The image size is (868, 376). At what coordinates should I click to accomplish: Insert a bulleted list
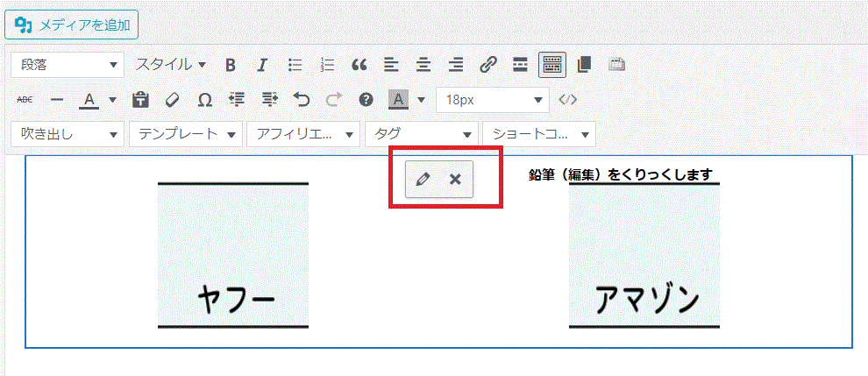click(x=295, y=66)
